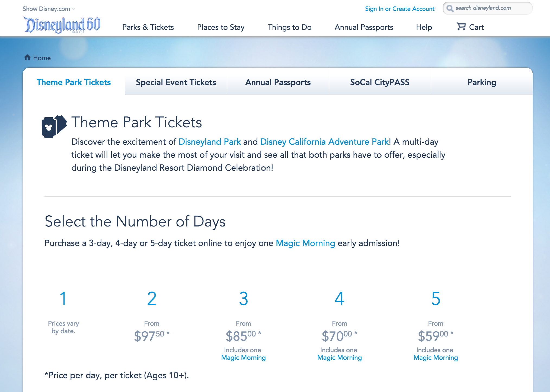550x392 pixels.
Task: Click the shopping cart icon
Action: click(x=461, y=26)
